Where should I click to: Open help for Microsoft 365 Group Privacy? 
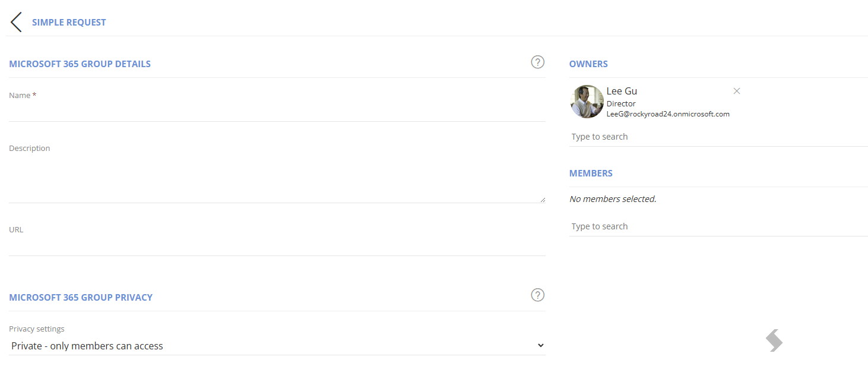[537, 295]
